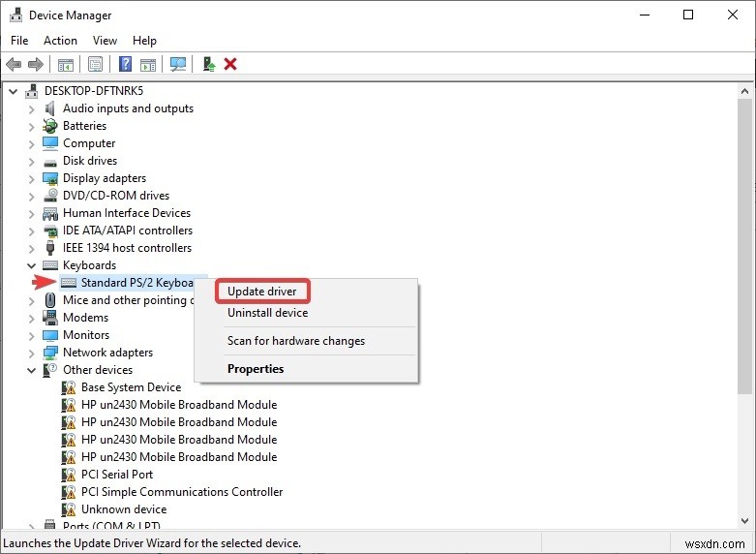Screen dimensions: 756x554
Task: Open the View menu
Action: 105,41
